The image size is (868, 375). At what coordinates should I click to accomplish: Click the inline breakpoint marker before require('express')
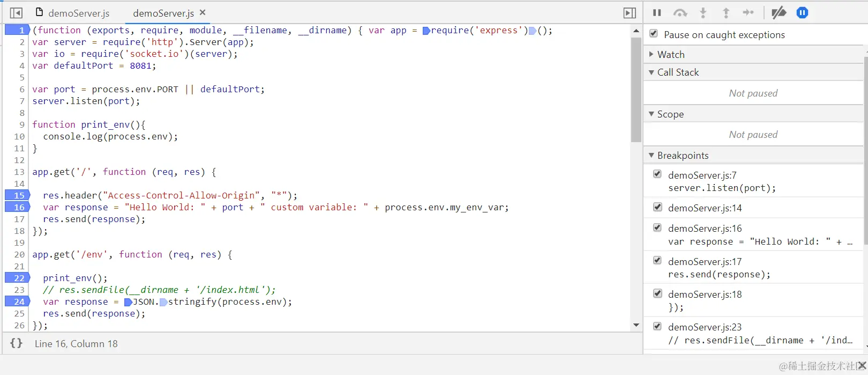(426, 31)
